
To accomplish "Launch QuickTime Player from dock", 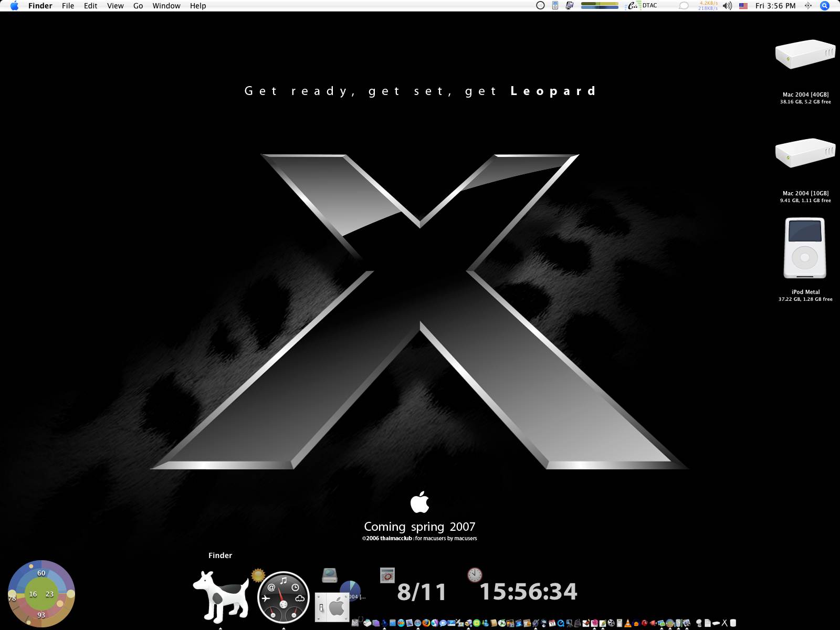I will click(561, 623).
